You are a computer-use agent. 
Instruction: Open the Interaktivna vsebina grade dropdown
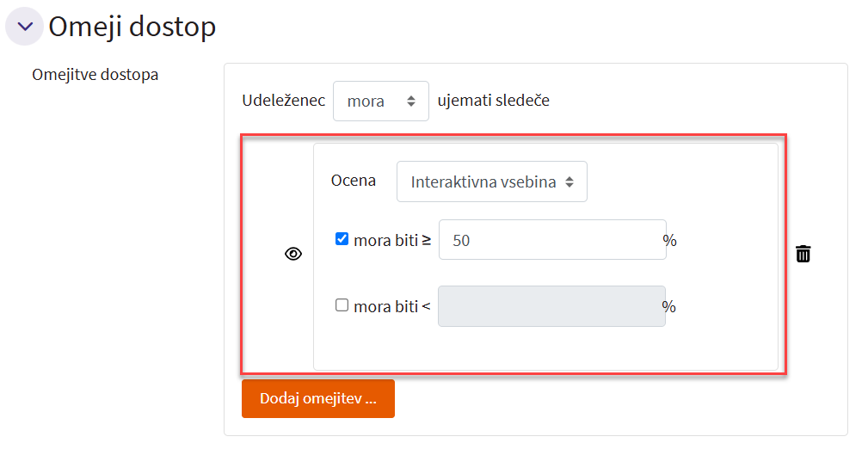pyautogui.click(x=491, y=181)
